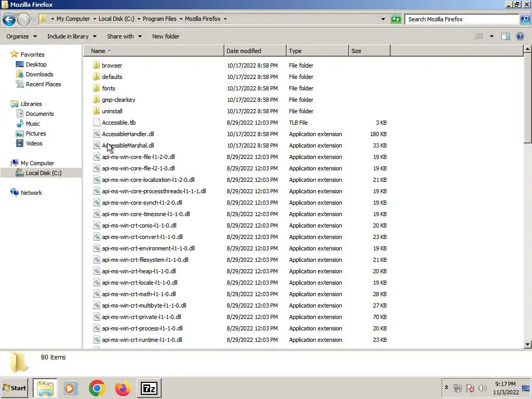
Task: Go back with the Back arrow button
Action: pyautogui.click(x=9, y=19)
